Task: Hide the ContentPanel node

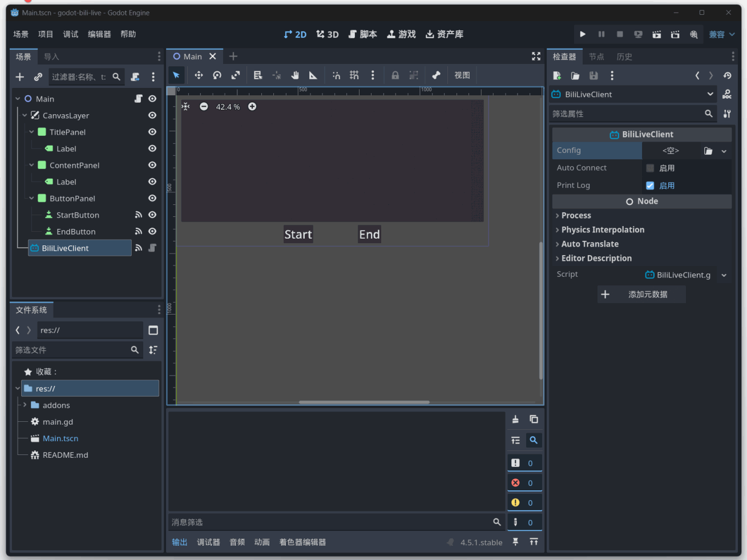Action: (152, 165)
